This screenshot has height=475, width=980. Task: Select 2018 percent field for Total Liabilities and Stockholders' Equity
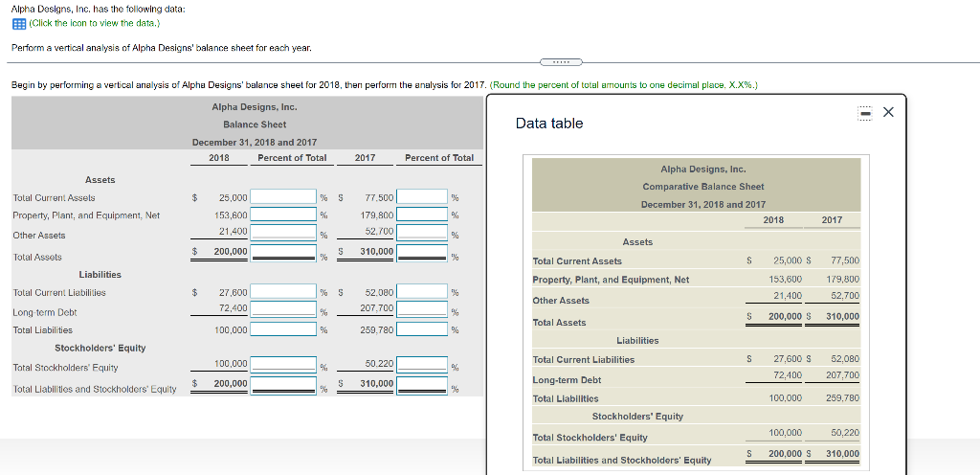click(283, 384)
